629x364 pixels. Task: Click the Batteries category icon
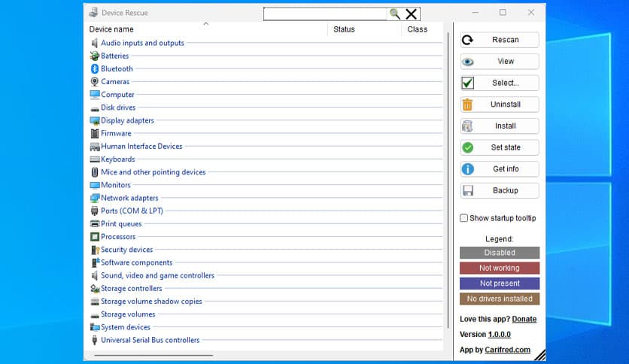click(95, 56)
